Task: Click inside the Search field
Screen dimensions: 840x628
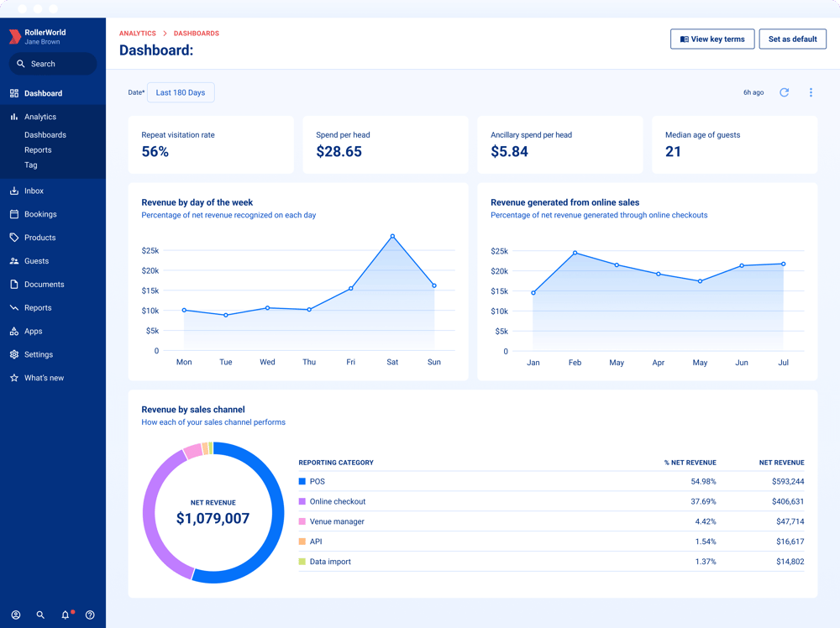Action: point(52,63)
